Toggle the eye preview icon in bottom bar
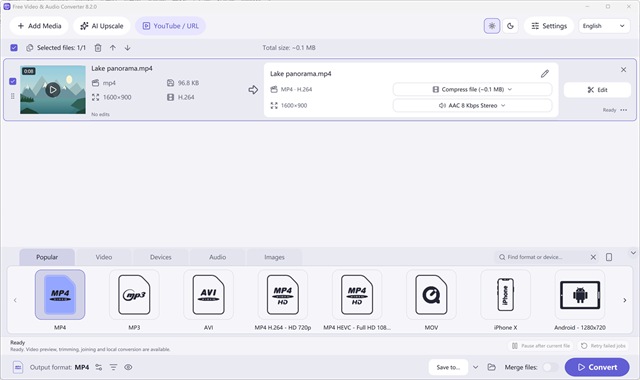640x380 pixels. [128, 367]
